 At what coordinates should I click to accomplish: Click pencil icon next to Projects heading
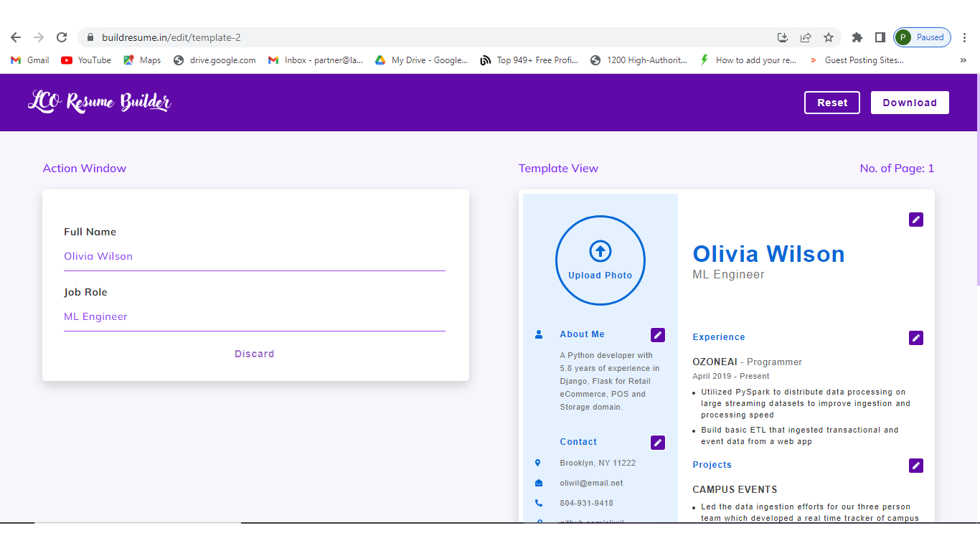915,466
